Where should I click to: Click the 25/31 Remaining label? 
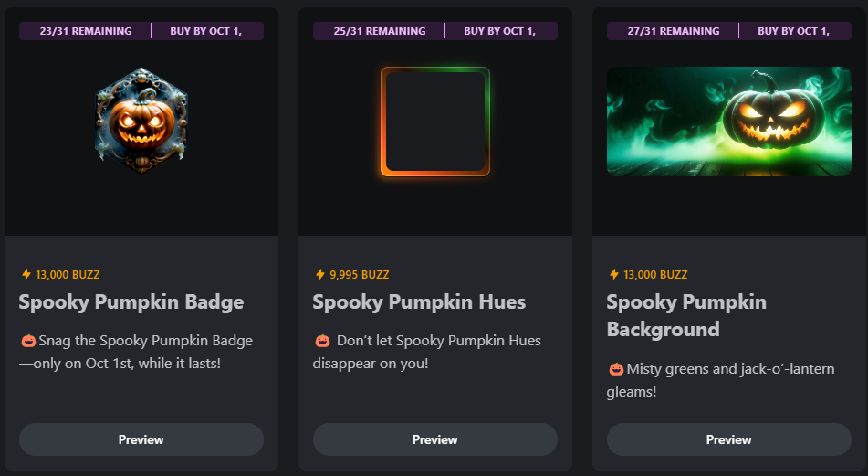[x=380, y=31]
